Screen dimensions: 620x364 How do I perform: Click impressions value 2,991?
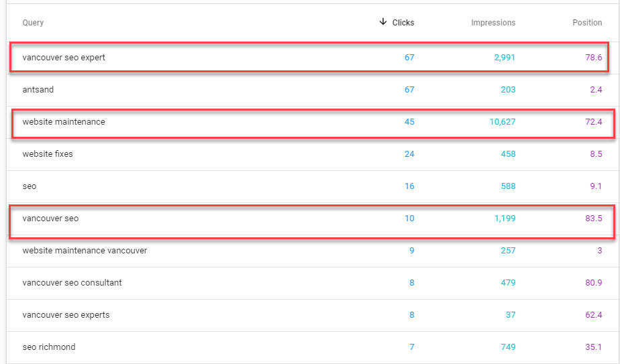coord(505,57)
